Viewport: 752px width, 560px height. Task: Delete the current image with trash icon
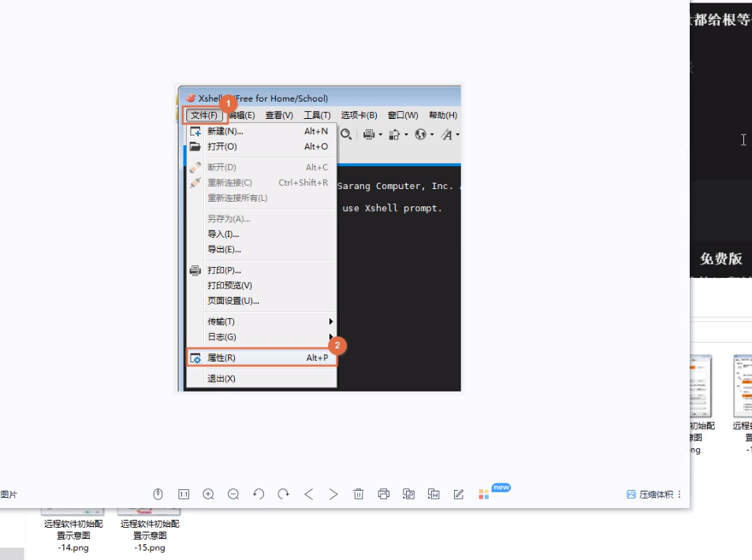tap(358, 494)
